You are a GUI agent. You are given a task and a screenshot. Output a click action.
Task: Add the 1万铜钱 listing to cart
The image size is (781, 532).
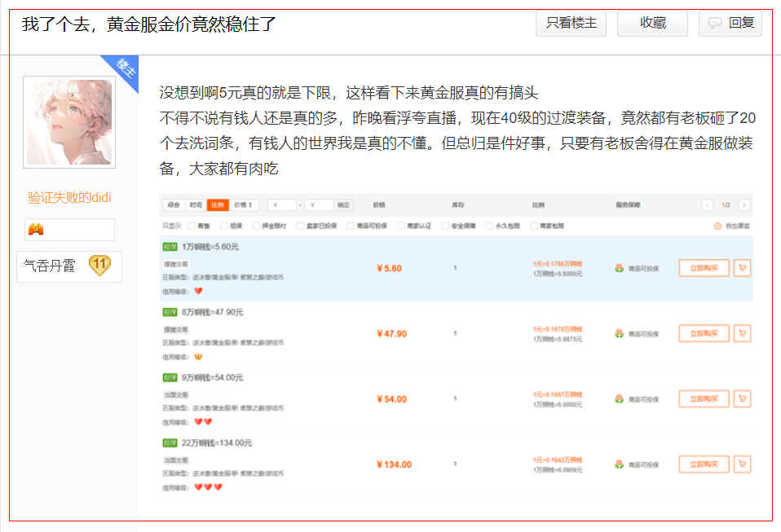coord(742,268)
